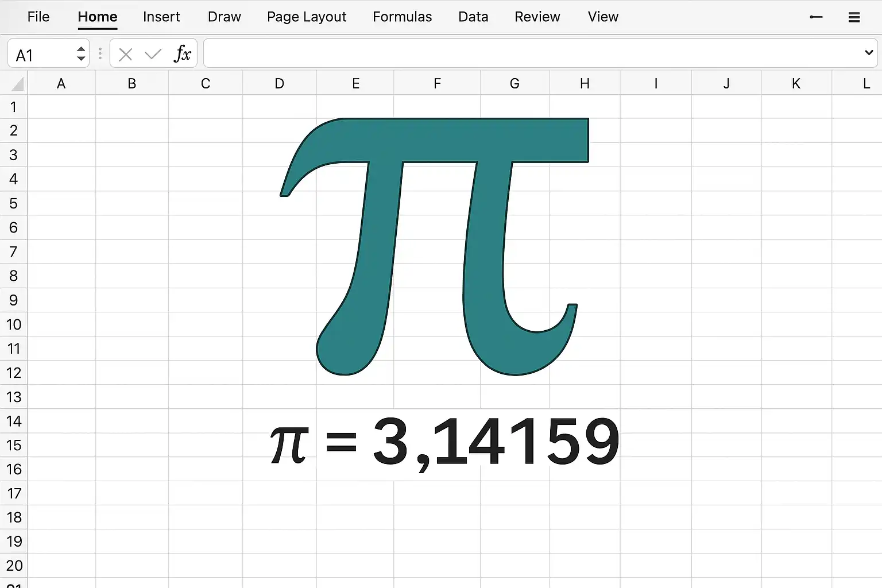Select row 10 header
882x588 pixels.
tap(14, 324)
